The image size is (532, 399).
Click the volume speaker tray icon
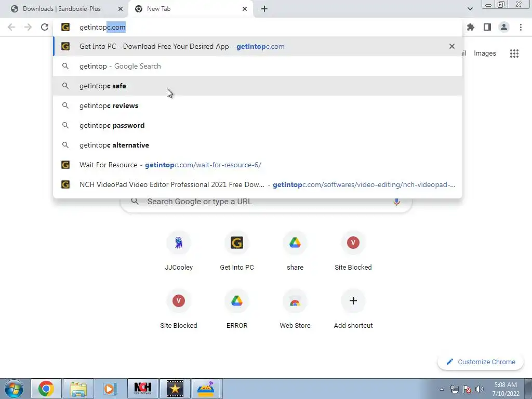pos(480,389)
